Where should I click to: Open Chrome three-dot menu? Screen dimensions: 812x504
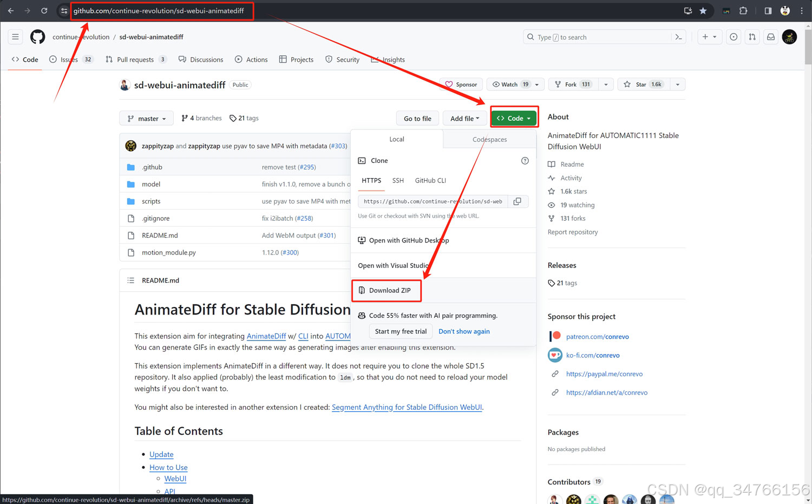[x=802, y=11]
